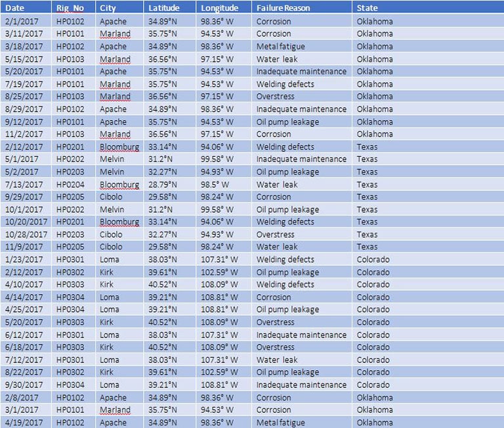Select latitude in the 11/2/2017 row

point(162,134)
